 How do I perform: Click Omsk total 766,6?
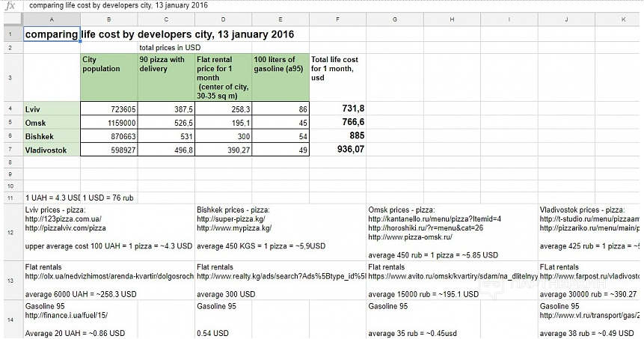coord(337,123)
